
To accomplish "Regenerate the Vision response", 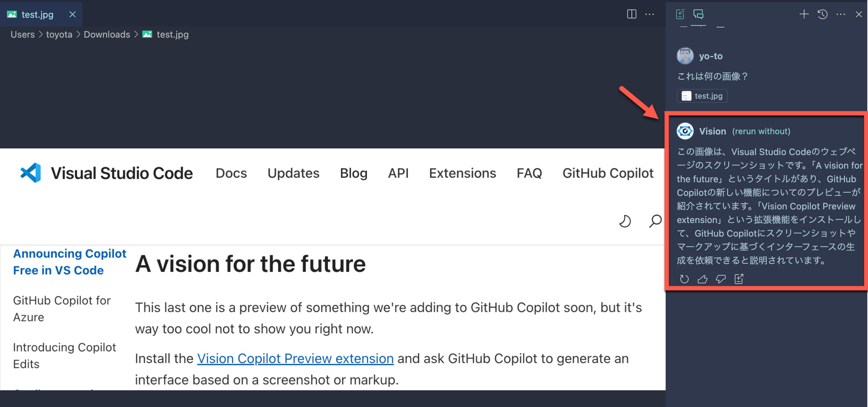I will [x=684, y=279].
